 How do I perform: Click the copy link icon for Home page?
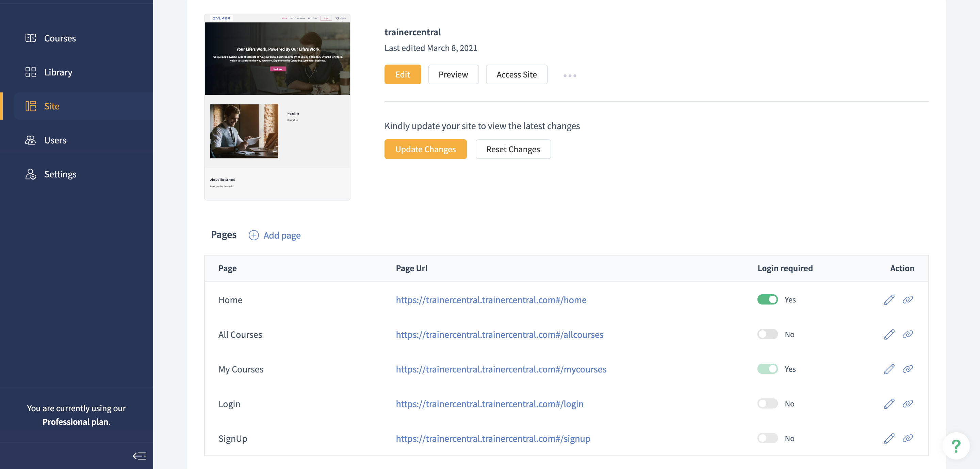pyautogui.click(x=907, y=299)
